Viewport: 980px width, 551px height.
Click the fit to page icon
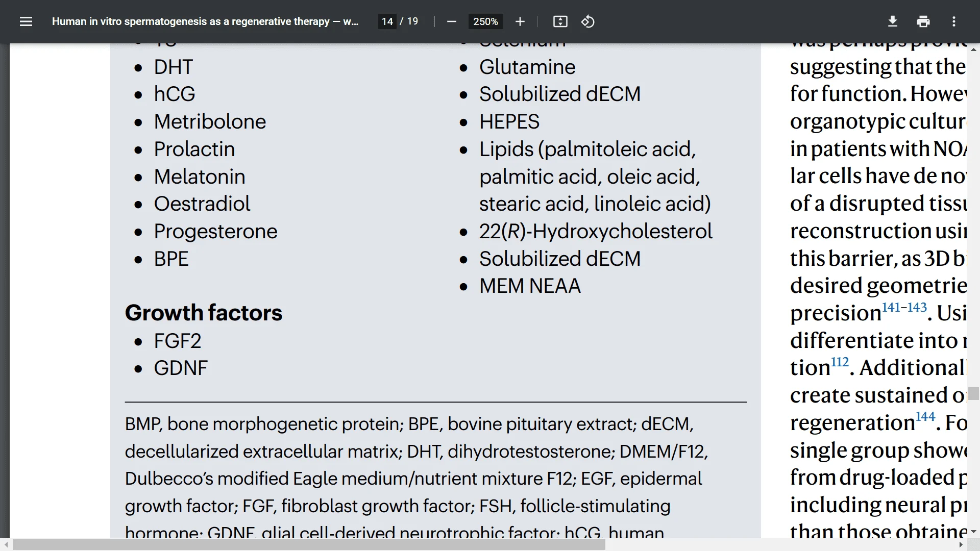tap(560, 21)
